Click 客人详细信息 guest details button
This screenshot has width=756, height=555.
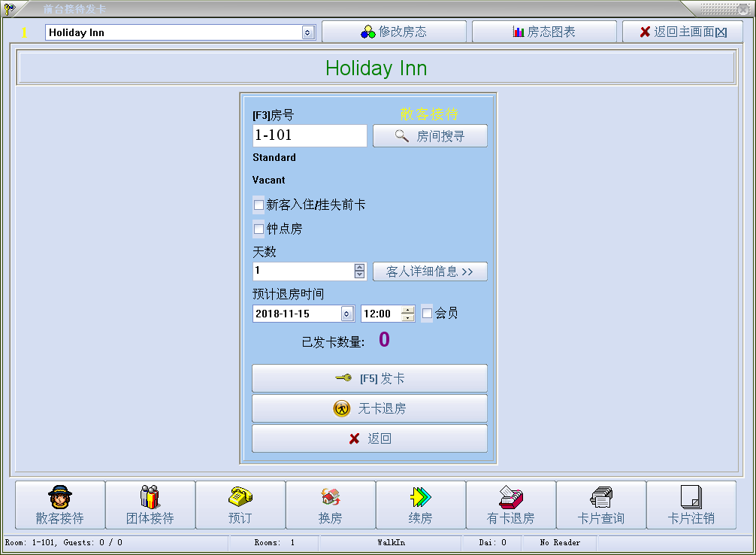point(430,271)
